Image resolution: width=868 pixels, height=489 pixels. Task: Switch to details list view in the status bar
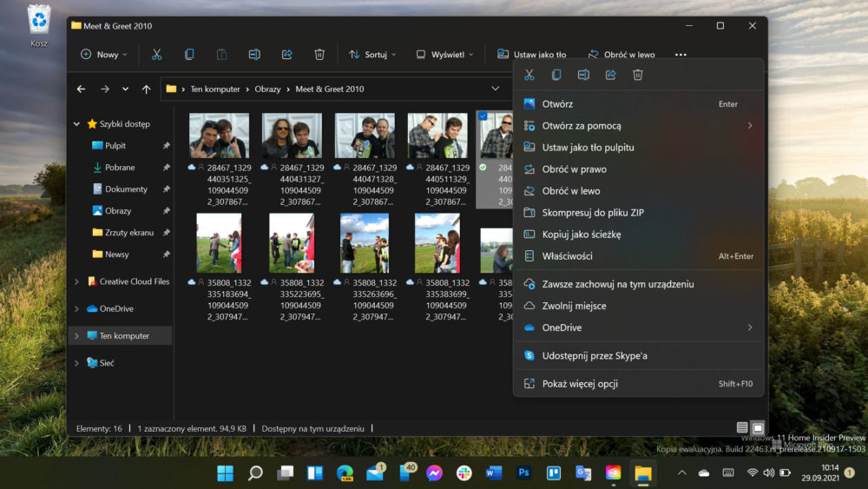tap(742, 427)
